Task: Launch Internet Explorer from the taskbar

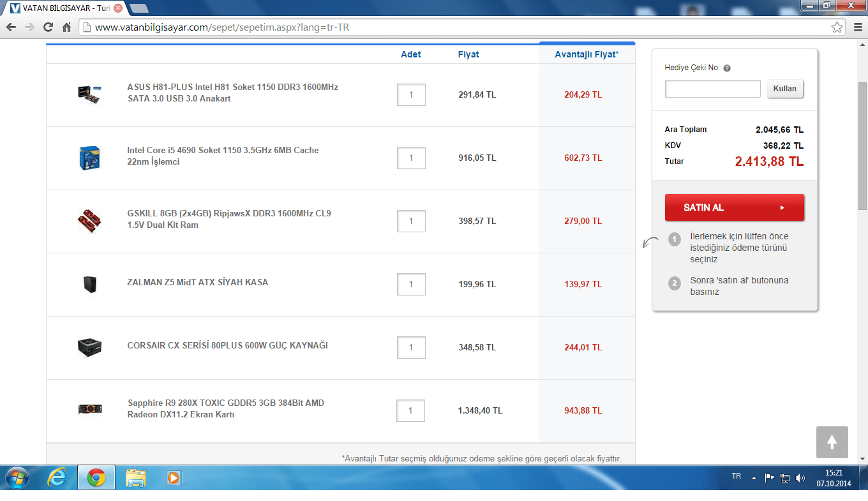Action: tap(57, 477)
